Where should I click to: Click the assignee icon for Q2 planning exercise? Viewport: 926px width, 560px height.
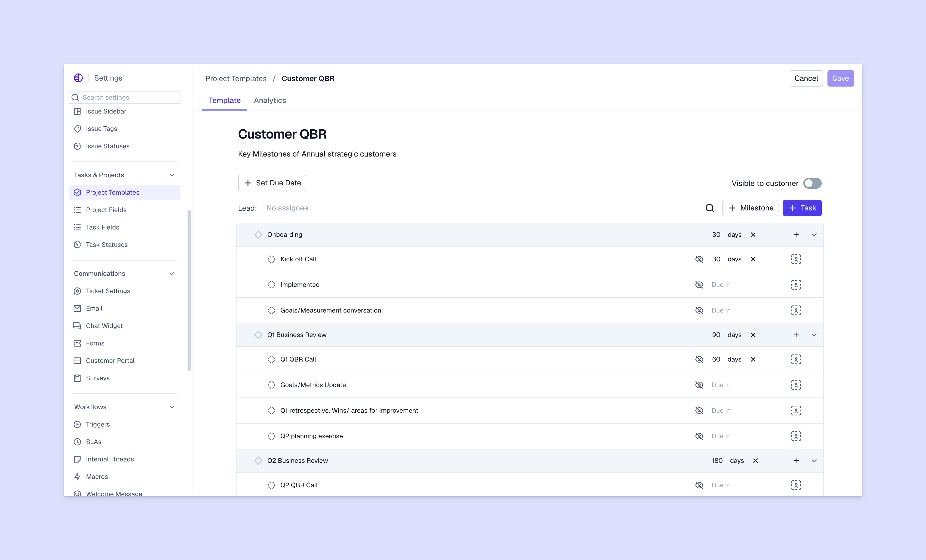[796, 436]
